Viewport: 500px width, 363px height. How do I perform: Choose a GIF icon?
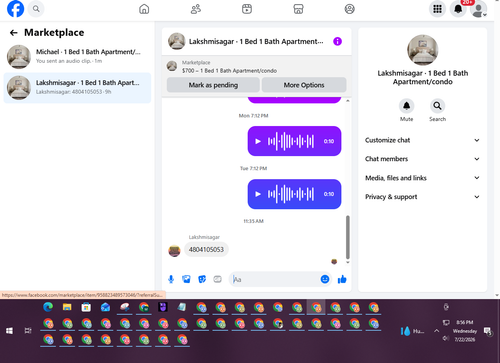pyautogui.click(x=217, y=279)
